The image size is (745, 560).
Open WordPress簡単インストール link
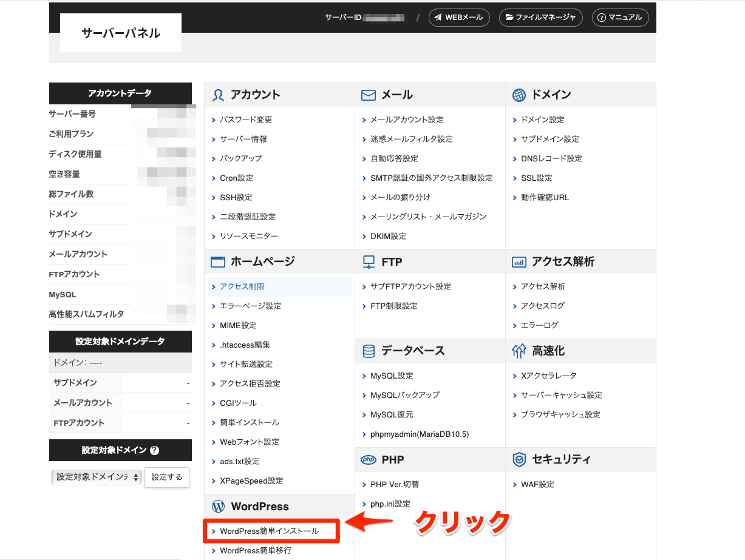pyautogui.click(x=269, y=531)
